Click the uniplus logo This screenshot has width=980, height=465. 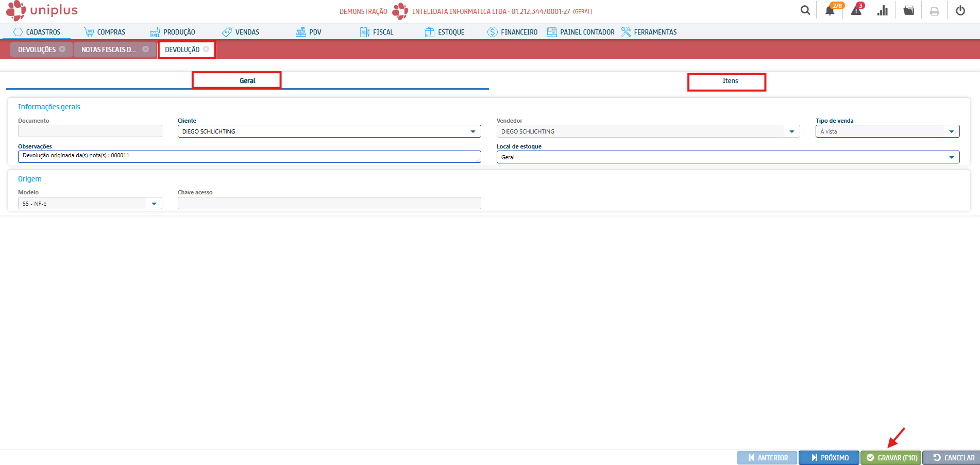click(x=42, y=10)
